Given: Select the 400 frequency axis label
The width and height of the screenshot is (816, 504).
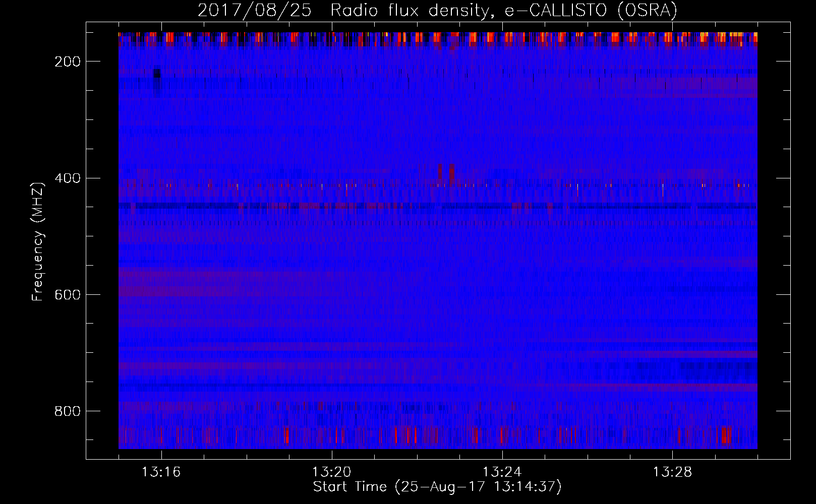Looking at the screenshot, I should (x=68, y=178).
